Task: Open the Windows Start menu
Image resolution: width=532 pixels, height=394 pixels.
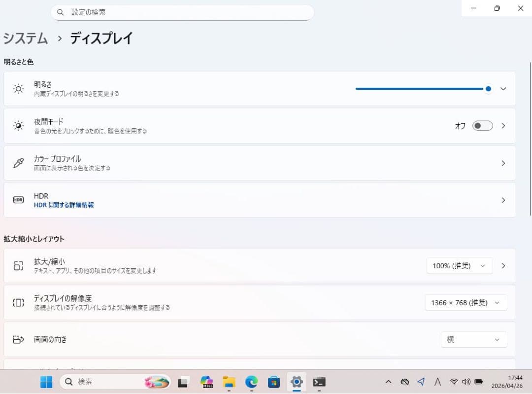Action: [46, 382]
